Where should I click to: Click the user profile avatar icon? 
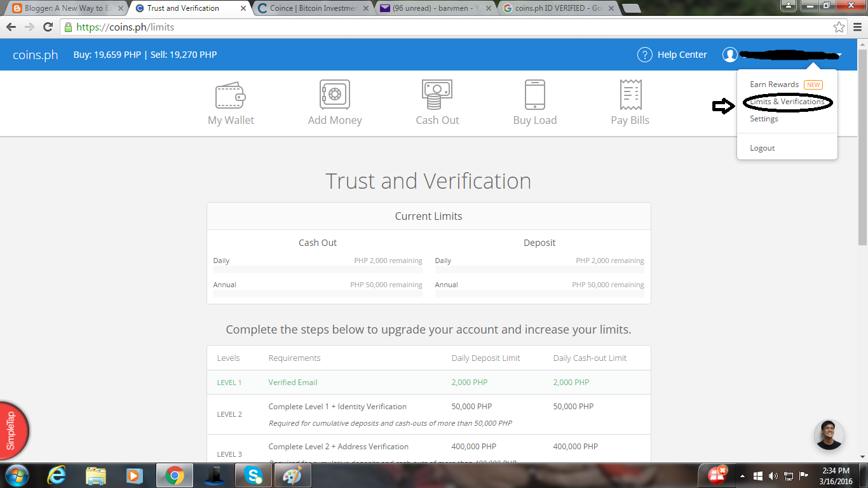pos(729,55)
